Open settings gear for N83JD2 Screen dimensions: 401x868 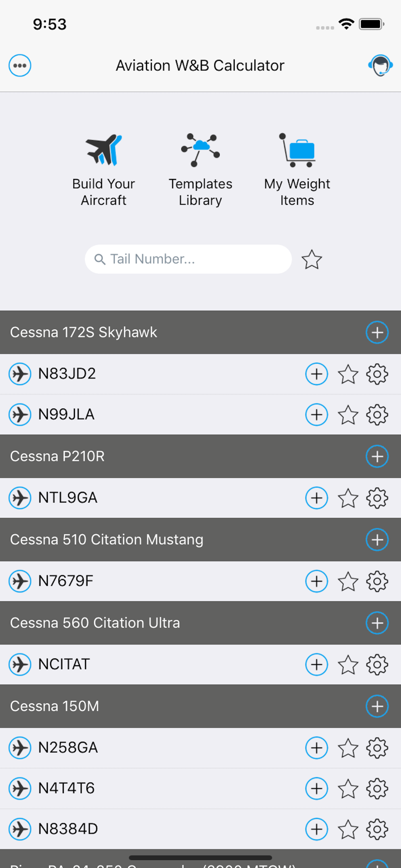click(x=377, y=374)
